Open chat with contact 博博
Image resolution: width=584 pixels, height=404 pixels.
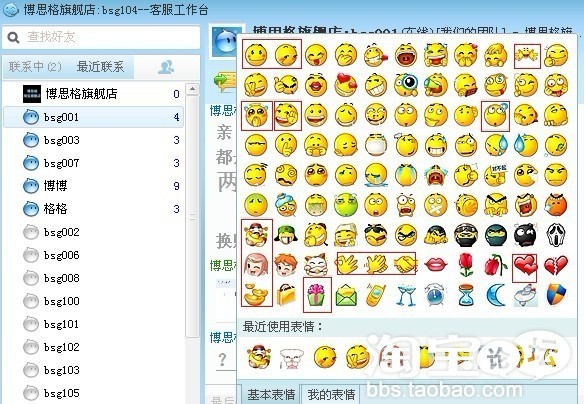click(93, 186)
